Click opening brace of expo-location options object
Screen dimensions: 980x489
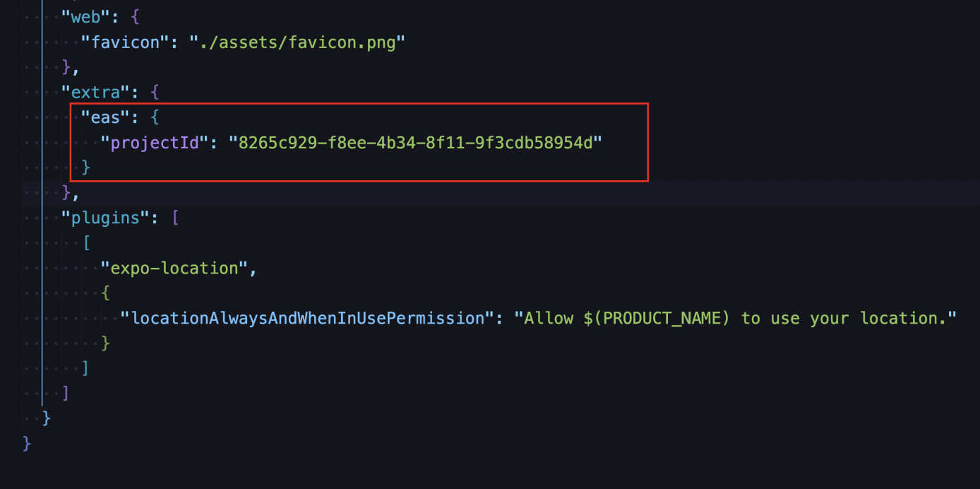105,293
